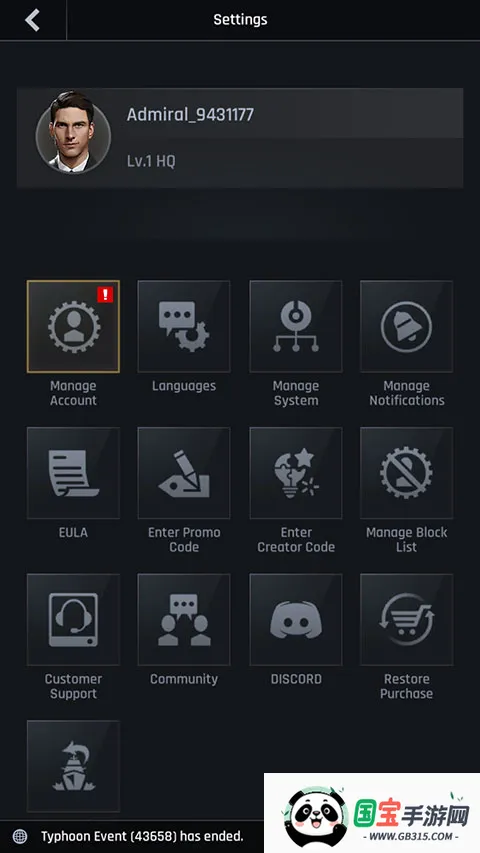Open the Manage Account tile
This screenshot has height=853, width=480.
click(73, 326)
